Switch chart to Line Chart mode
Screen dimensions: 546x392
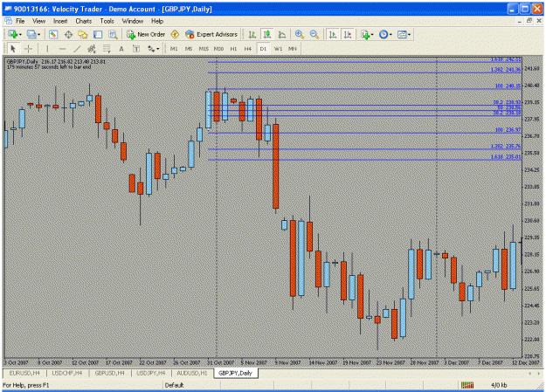point(282,34)
